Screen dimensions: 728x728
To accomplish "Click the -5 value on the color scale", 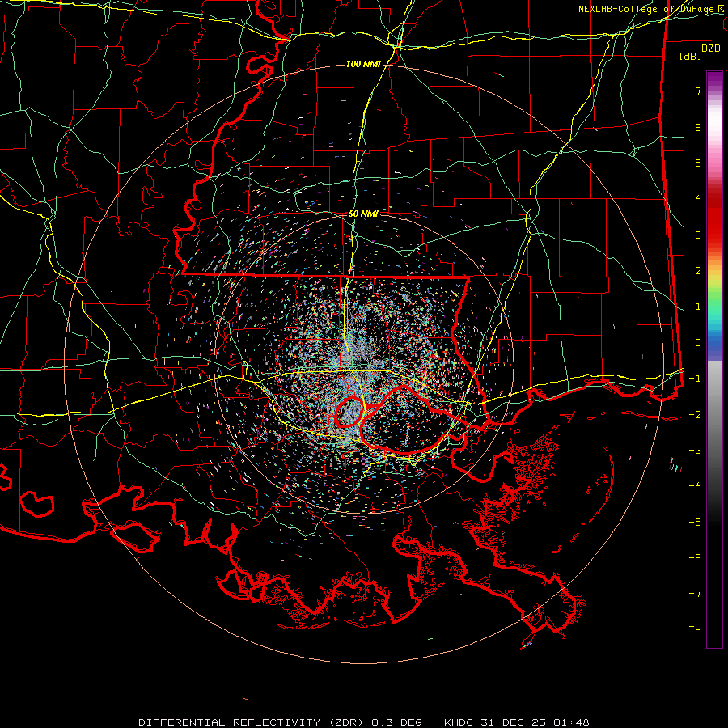I will tap(695, 522).
